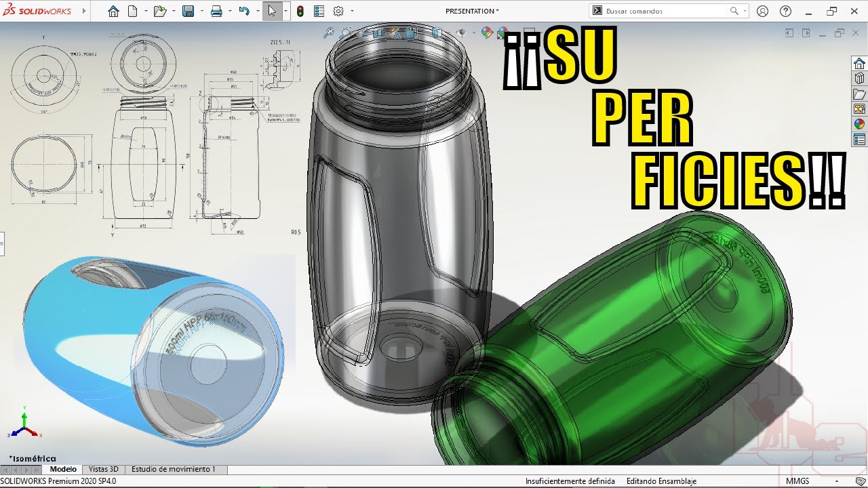This screenshot has width=868, height=488.
Task: Open SOLIDWORKS Resources home tab in task pane
Action: 859,64
